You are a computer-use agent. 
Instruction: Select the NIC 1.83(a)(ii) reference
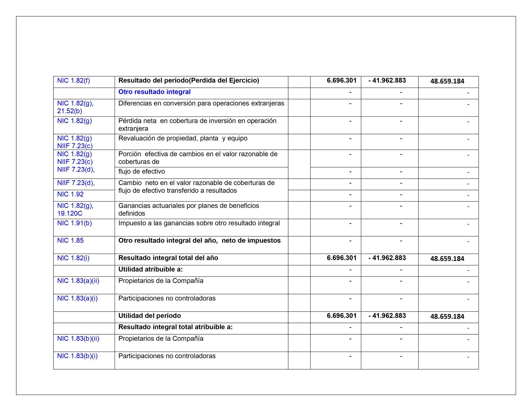tap(78, 281)
